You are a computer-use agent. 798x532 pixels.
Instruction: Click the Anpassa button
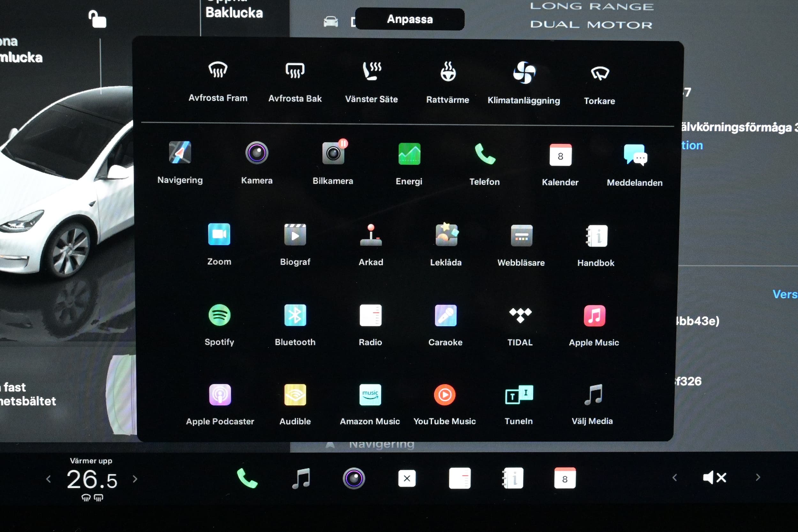click(410, 19)
